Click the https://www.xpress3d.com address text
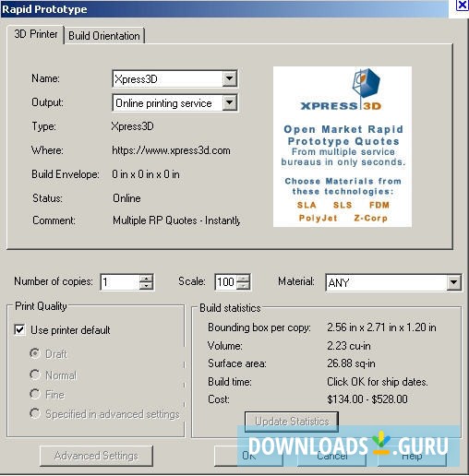Screen dimensions: 469x476 [171, 150]
